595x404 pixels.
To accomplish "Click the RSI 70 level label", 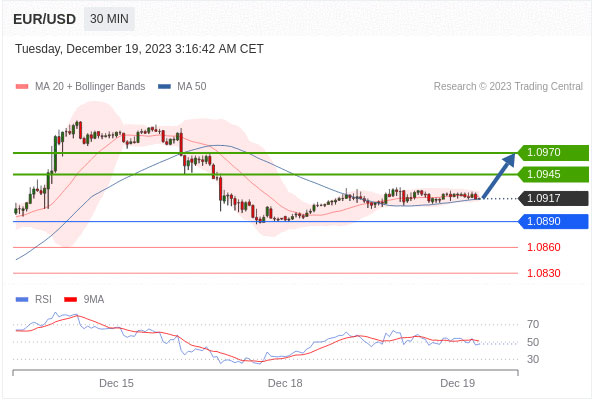I will tap(533, 324).
